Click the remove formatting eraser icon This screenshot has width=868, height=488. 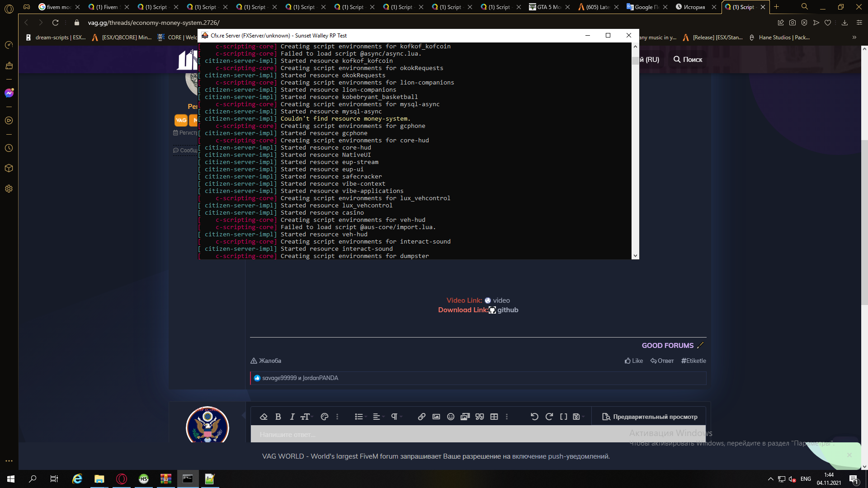click(264, 417)
